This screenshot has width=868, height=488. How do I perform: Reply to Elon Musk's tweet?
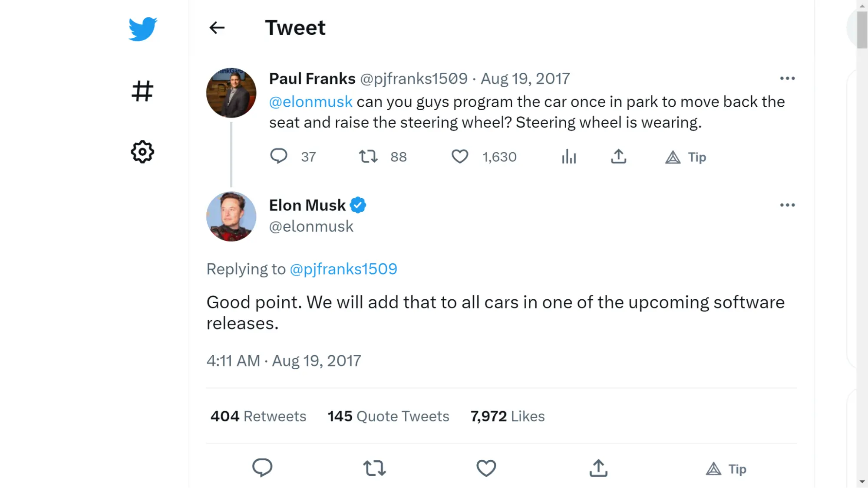coord(262,468)
